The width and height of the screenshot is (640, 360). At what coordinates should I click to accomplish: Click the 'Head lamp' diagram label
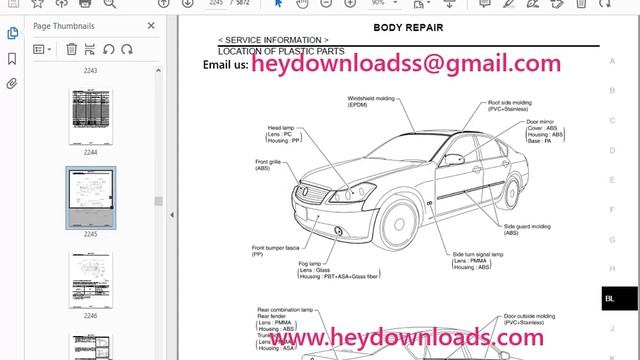point(281,128)
